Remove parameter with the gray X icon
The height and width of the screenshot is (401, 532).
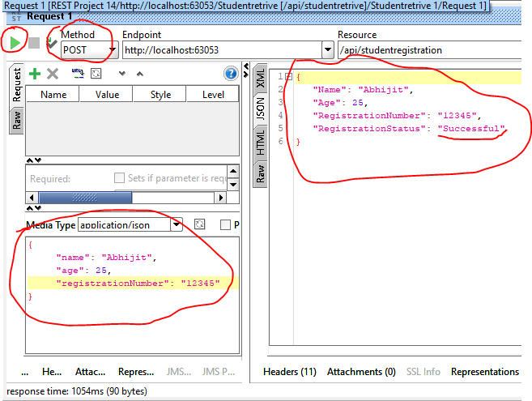53,74
